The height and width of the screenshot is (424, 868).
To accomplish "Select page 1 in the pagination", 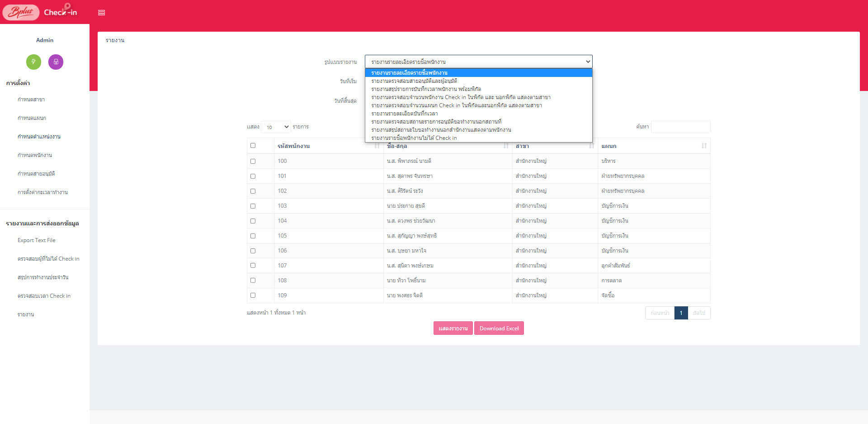I will coord(680,313).
